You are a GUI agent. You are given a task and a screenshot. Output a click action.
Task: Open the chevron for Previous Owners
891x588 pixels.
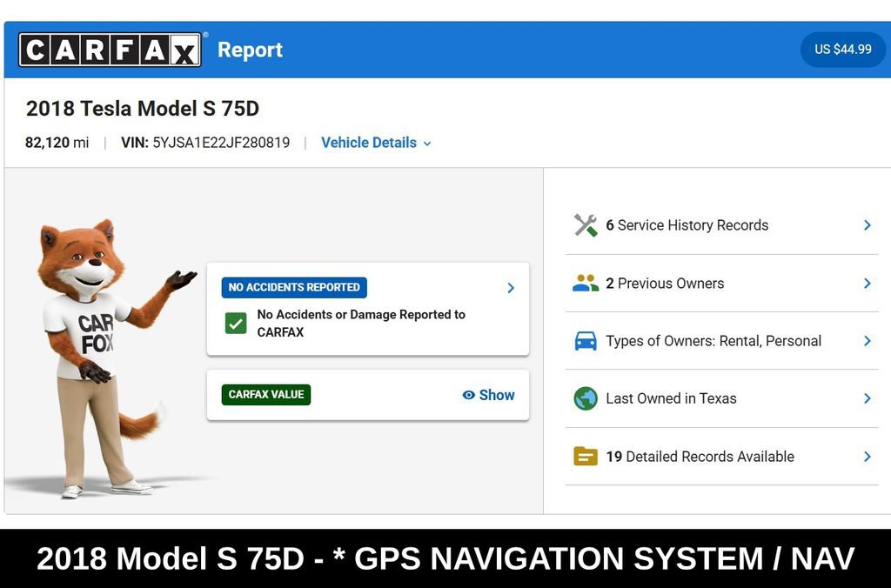pos(868,283)
